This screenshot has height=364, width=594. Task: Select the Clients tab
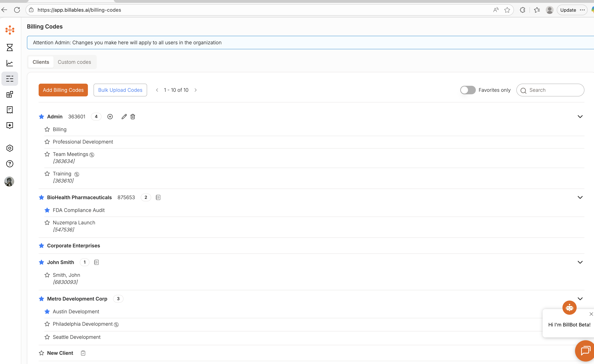click(41, 62)
